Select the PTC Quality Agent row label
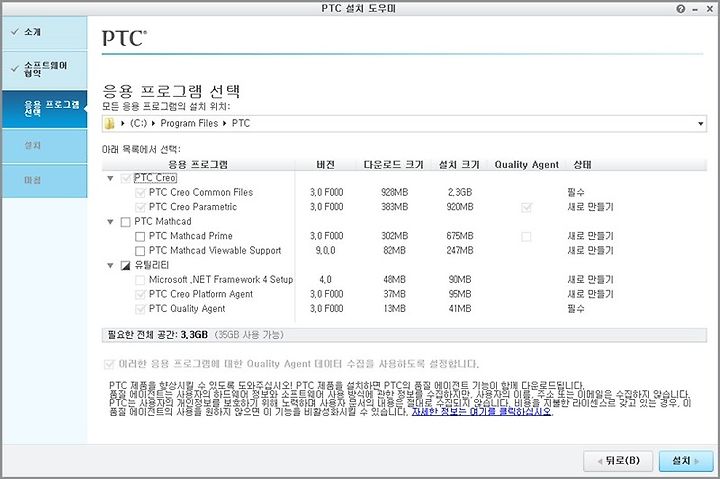 coord(187,309)
